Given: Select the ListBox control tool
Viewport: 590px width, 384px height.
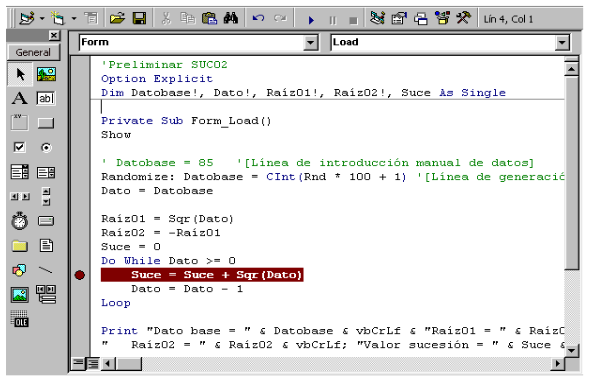Looking at the screenshot, I should tap(46, 173).
